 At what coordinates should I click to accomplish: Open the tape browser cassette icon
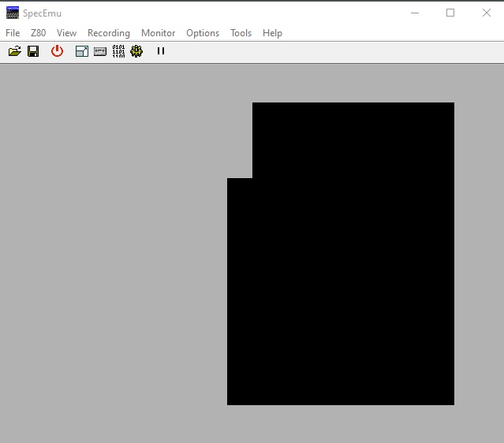[x=100, y=51]
